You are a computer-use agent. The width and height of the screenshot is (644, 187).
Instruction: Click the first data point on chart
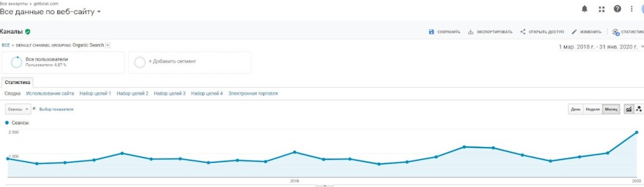coord(8,159)
